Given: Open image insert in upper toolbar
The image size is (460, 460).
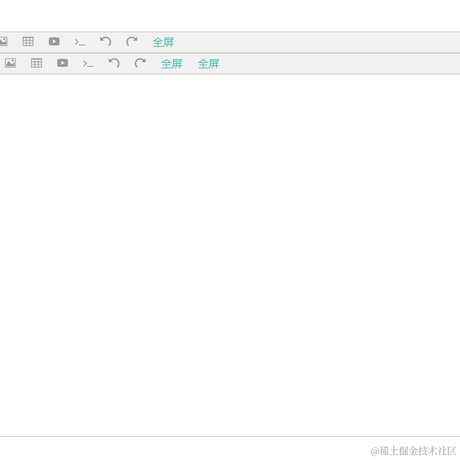Looking at the screenshot, I should click(x=3, y=41).
